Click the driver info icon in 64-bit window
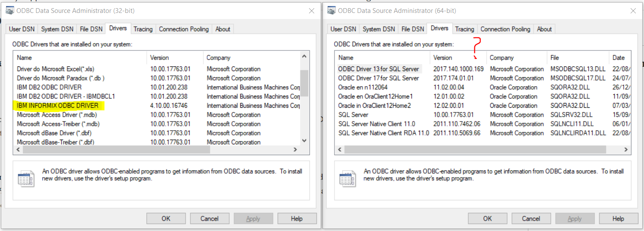The image size is (644, 231). [x=347, y=178]
